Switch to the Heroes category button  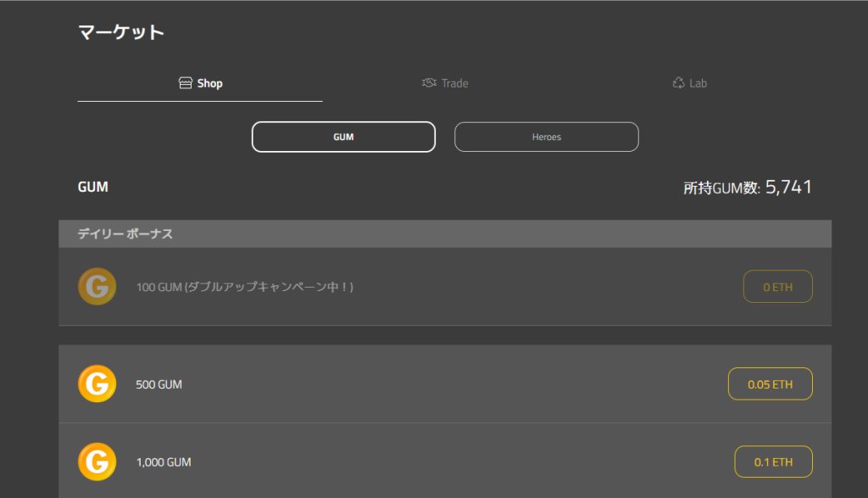(x=547, y=137)
